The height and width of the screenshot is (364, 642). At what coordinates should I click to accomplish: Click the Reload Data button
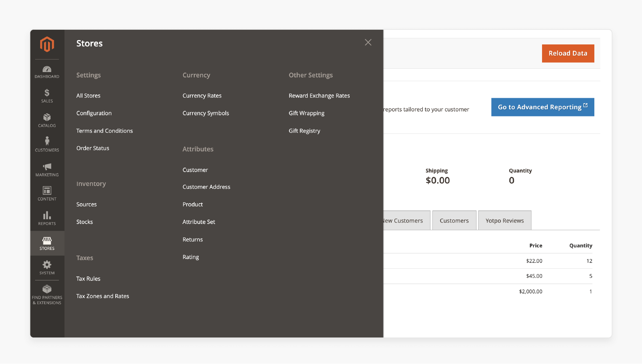568,53
